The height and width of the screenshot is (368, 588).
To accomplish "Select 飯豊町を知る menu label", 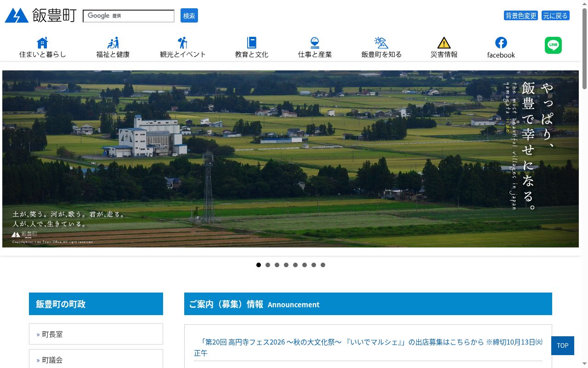I will coord(381,54).
